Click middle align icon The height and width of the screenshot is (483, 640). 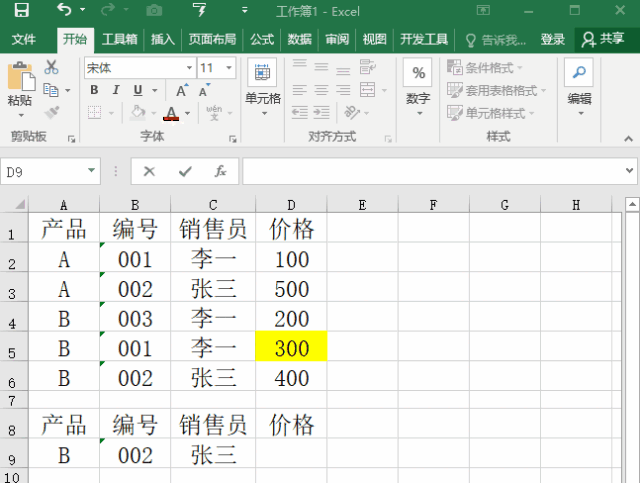(321, 67)
